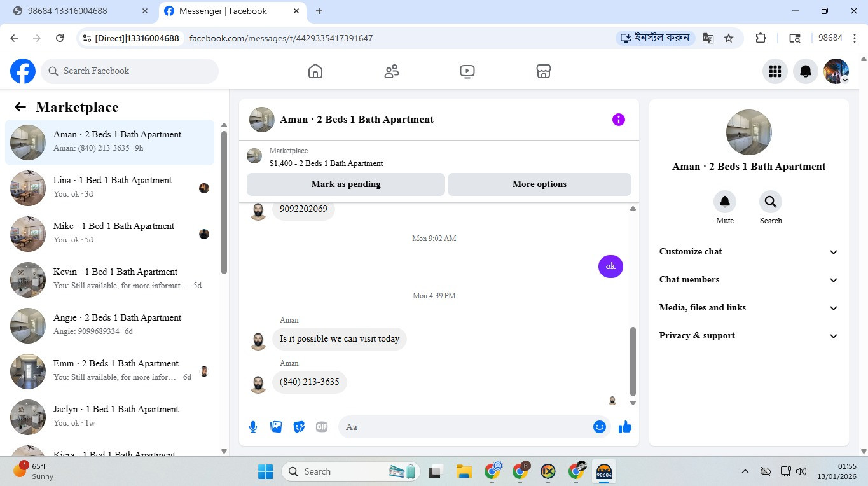Open conversation information purple icon
Screen dimensions: 868x486
pos(619,120)
